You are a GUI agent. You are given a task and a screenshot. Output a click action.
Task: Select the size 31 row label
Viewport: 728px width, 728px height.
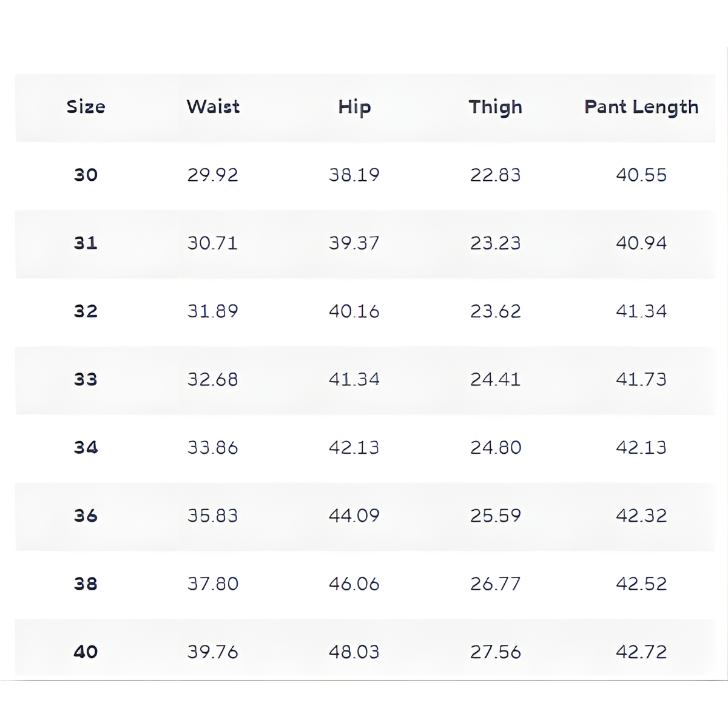pos(86,243)
